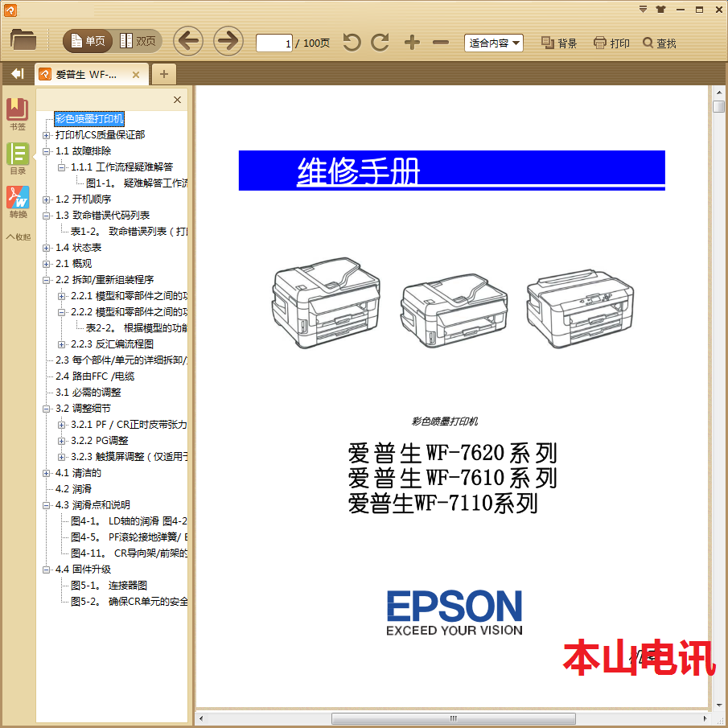
Task: Open the skin (shirt) icon in title bar
Action: click(x=661, y=10)
